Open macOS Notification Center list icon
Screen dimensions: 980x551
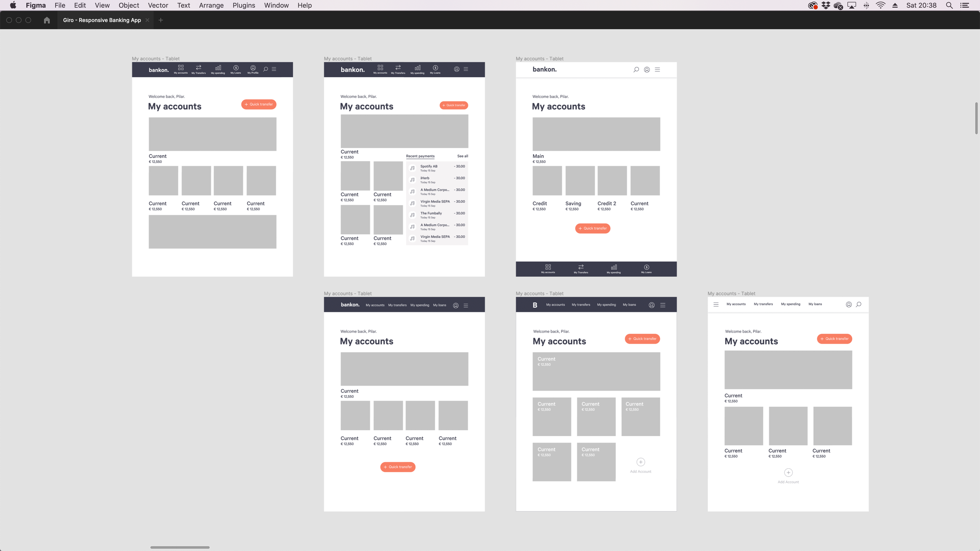(965, 5)
